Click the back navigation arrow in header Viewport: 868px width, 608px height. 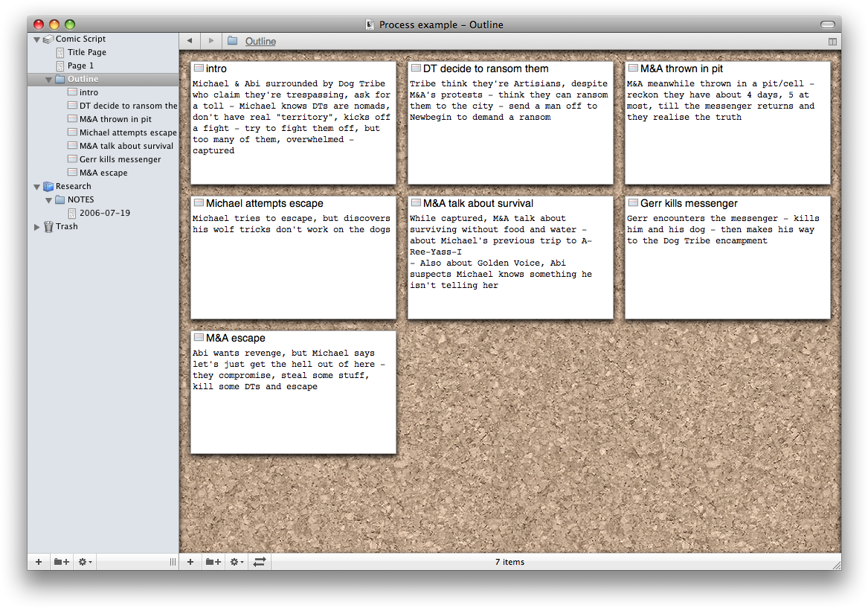point(190,41)
